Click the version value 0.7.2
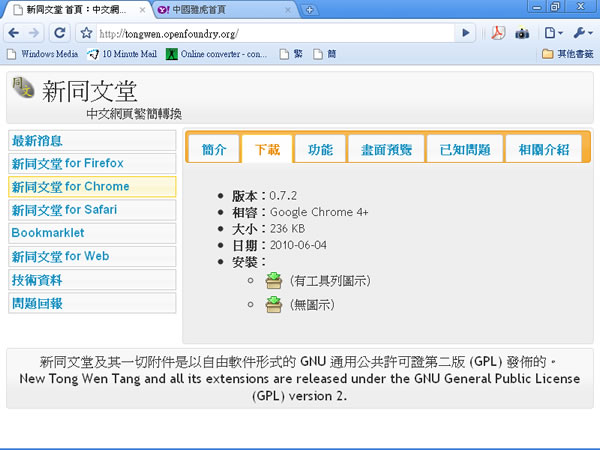 coord(283,196)
